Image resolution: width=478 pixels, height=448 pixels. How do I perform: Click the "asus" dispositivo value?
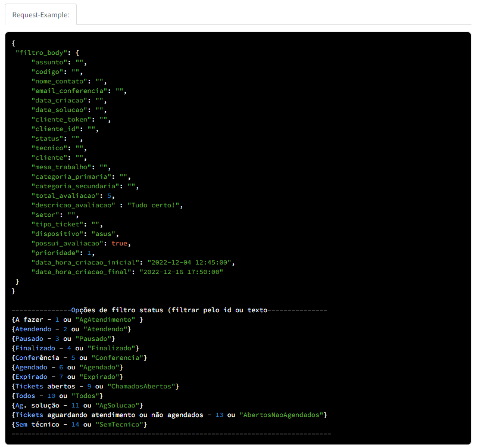point(104,234)
